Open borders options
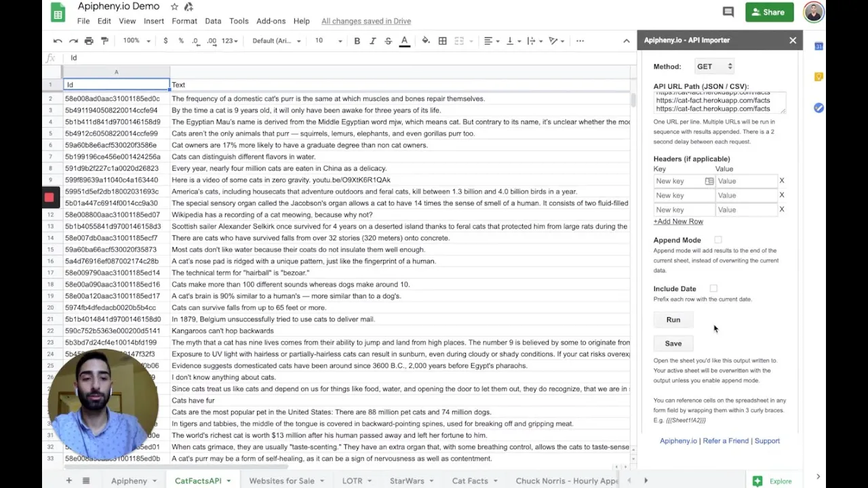 tap(442, 41)
